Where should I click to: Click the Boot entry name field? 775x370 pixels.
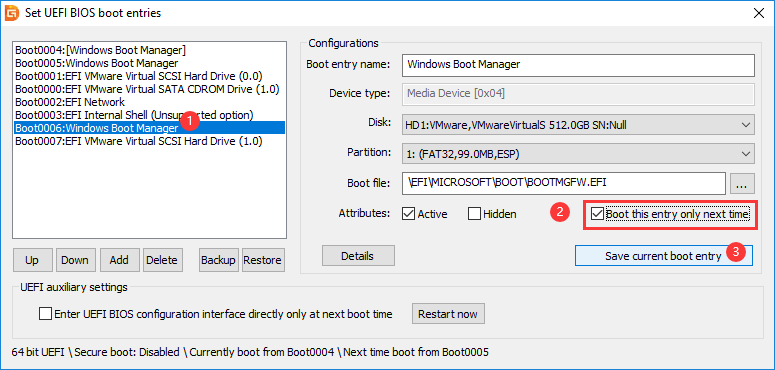(578, 65)
